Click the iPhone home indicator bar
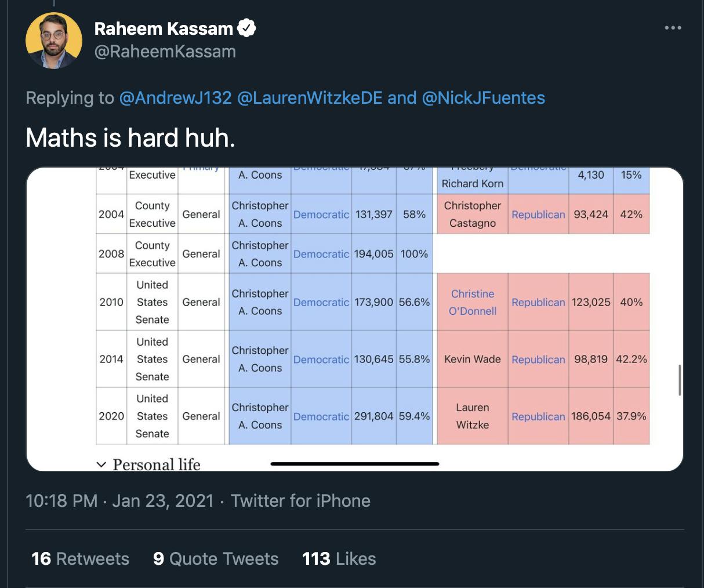The width and height of the screenshot is (704, 588). coord(355,464)
